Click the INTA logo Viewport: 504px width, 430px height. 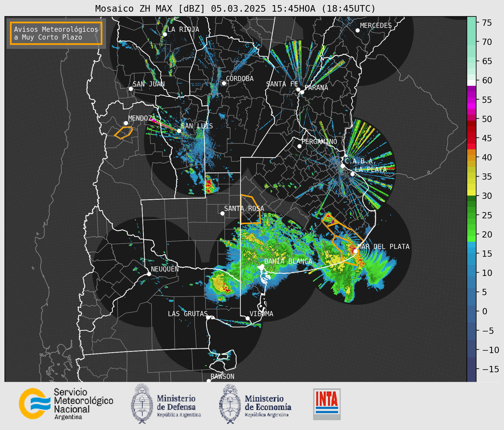[x=327, y=404]
